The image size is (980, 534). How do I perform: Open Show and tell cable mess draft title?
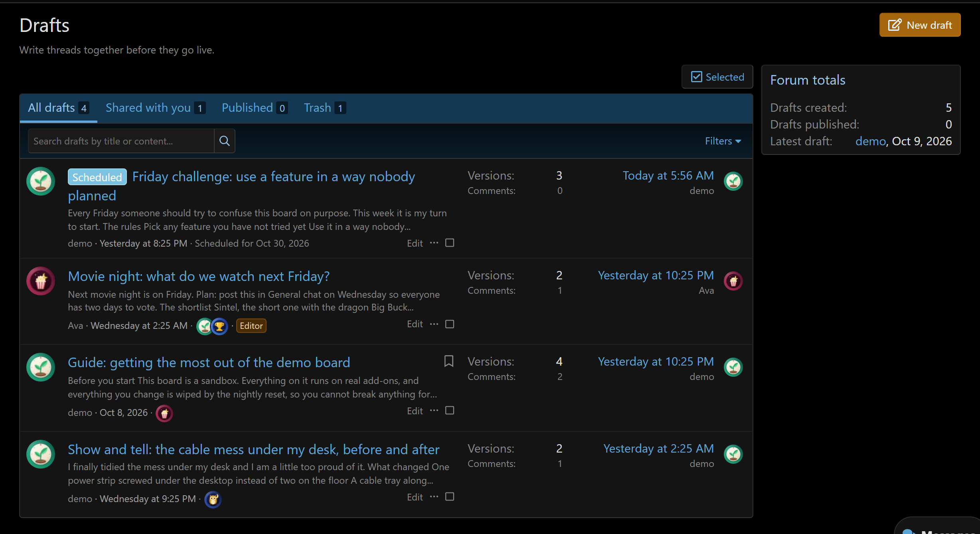click(x=254, y=449)
